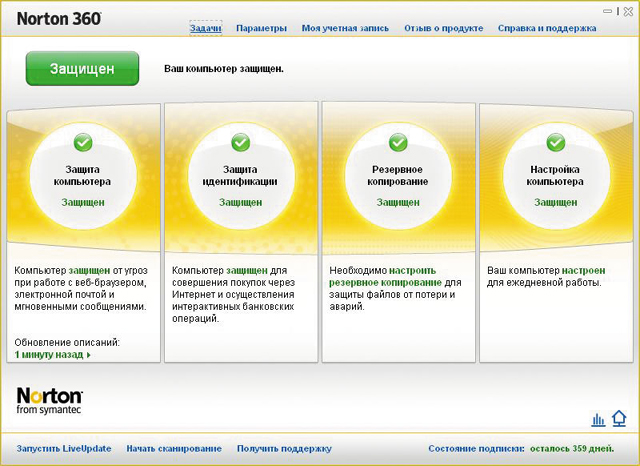Open Отзыв о продукте link
The width and height of the screenshot is (640, 466).
click(x=444, y=28)
